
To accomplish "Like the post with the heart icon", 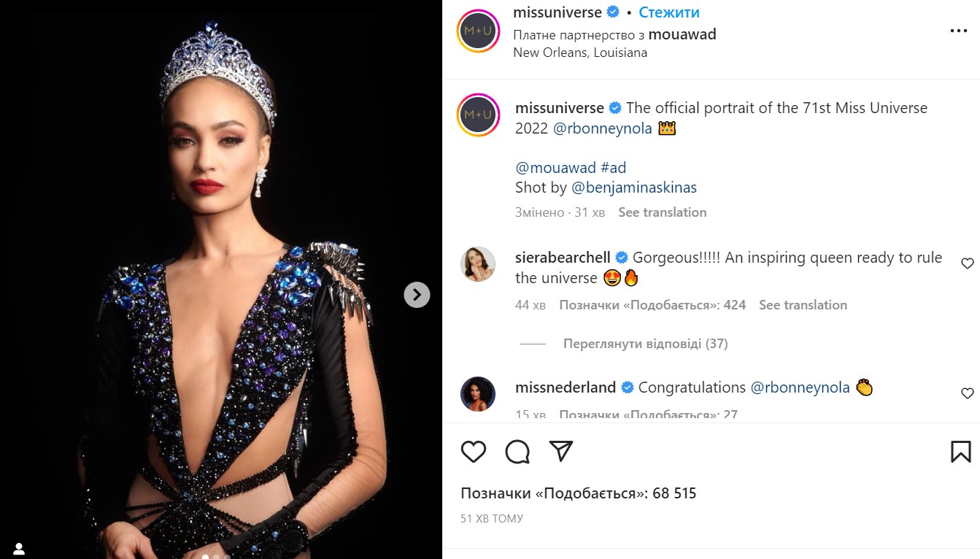I will 474,452.
